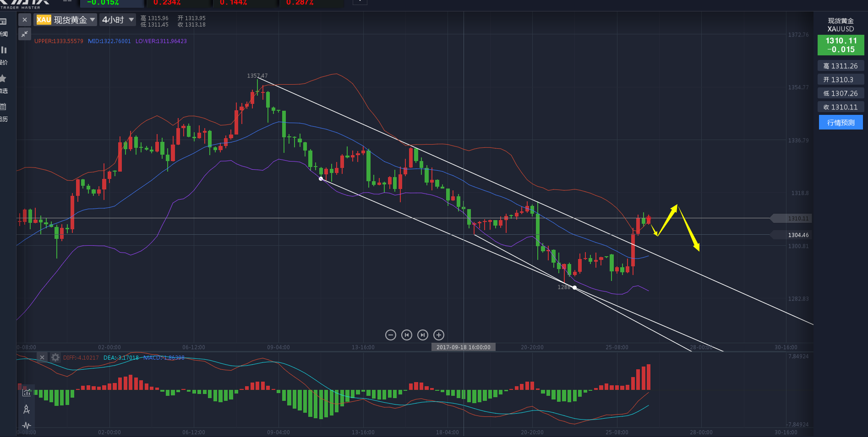Screen dimensions: 868x437
Task: Zoom out the chart with minus button
Action: tap(391, 335)
